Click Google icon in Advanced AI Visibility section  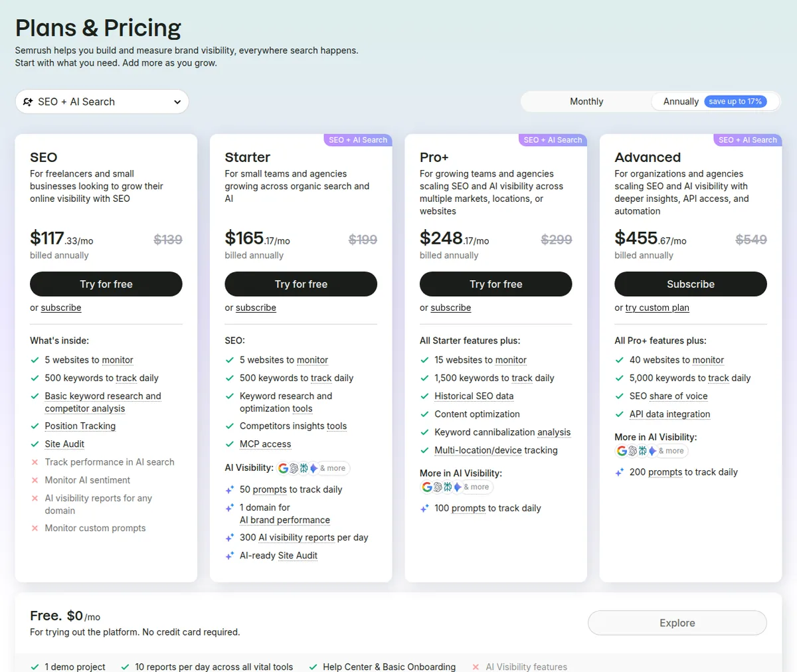pyautogui.click(x=622, y=451)
